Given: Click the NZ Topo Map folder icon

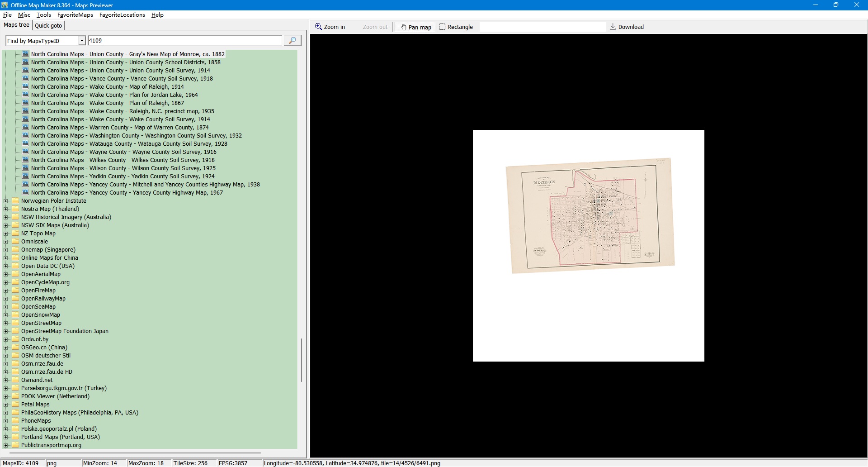Looking at the screenshot, I should pos(16,233).
